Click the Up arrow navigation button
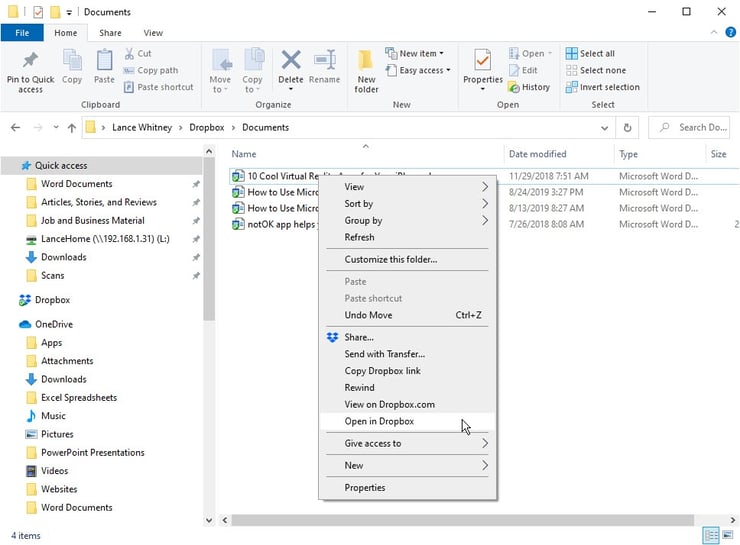 tap(71, 128)
